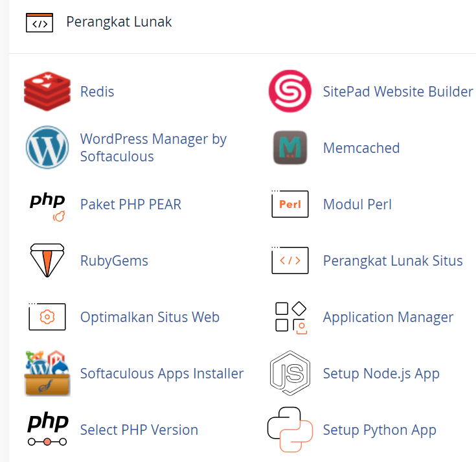Click the SitePad swirl logo icon

coord(290,91)
